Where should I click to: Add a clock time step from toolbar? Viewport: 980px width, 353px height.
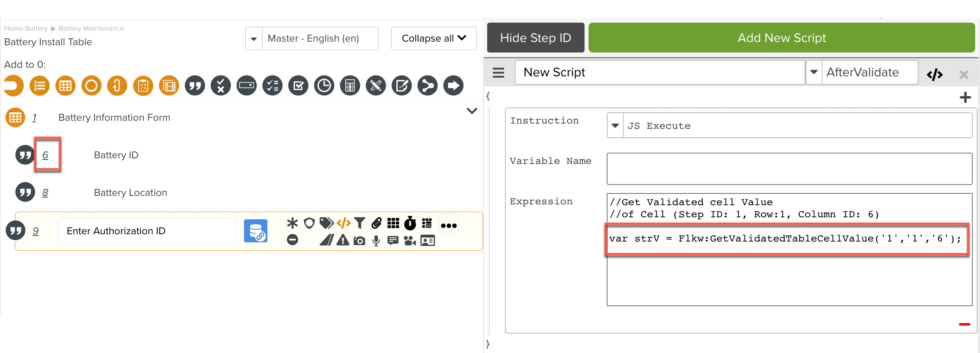[324, 86]
